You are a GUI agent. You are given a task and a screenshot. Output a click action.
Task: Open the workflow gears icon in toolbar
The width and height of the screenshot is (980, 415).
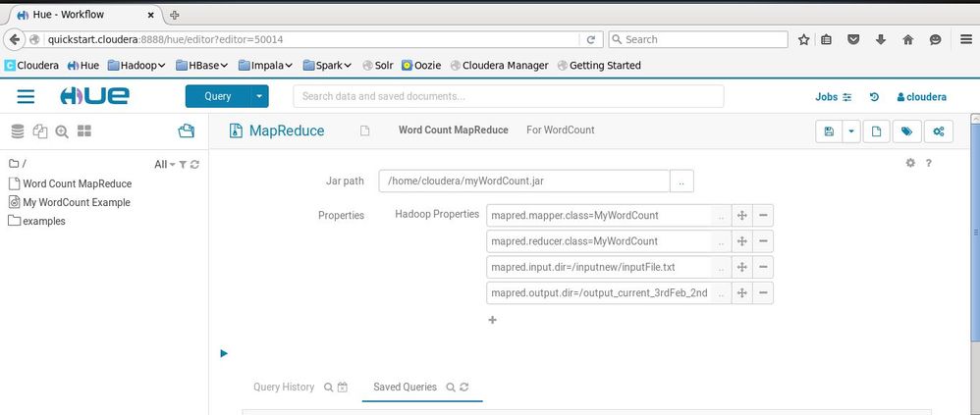pyautogui.click(x=939, y=131)
